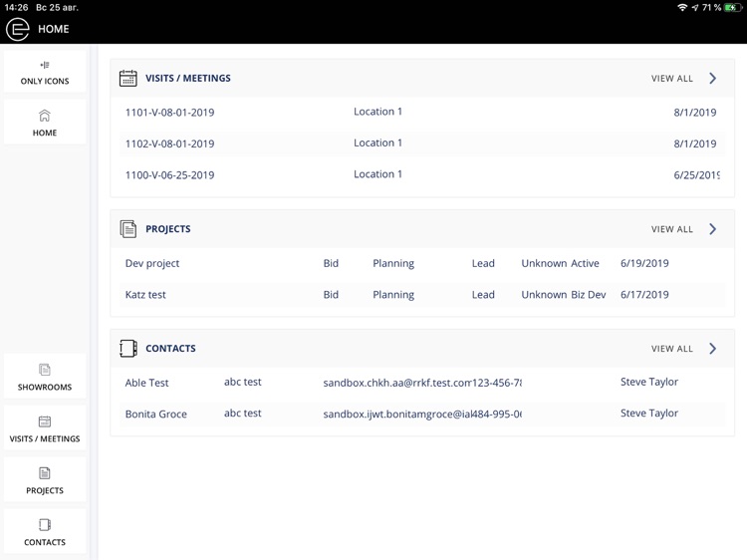This screenshot has width=747, height=560.
Task: Click the 14:26 clock in status bar
Action: [x=16, y=8]
